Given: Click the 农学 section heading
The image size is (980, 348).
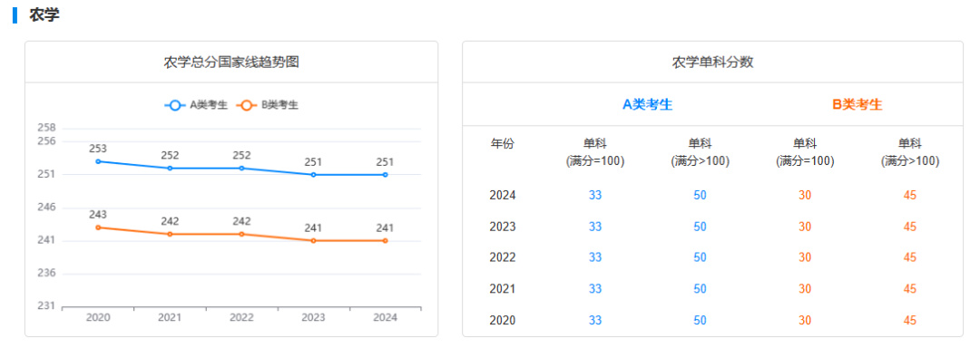Looking at the screenshot, I should pyautogui.click(x=44, y=15).
